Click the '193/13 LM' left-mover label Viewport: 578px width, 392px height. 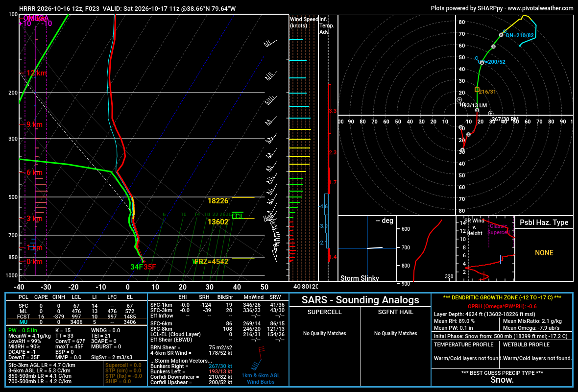(x=474, y=105)
